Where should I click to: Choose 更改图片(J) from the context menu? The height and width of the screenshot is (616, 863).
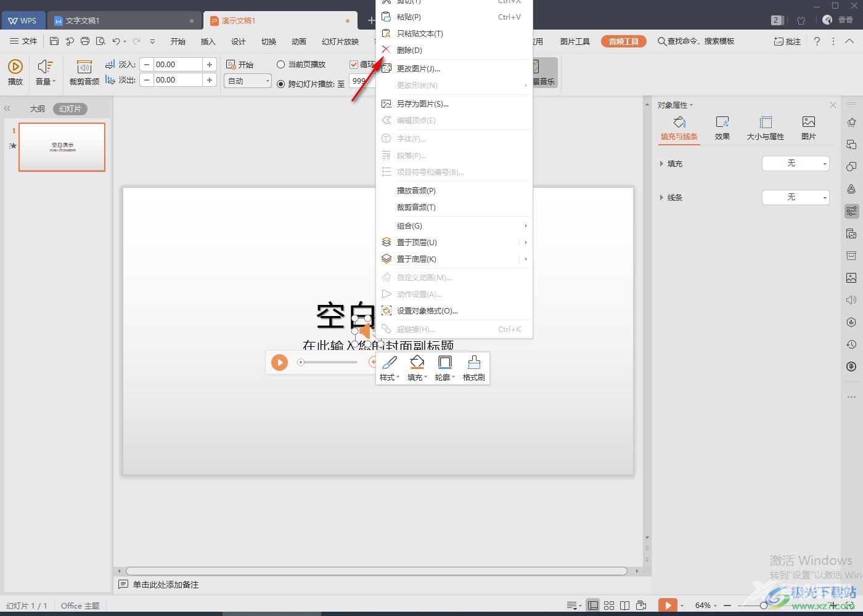(x=454, y=68)
